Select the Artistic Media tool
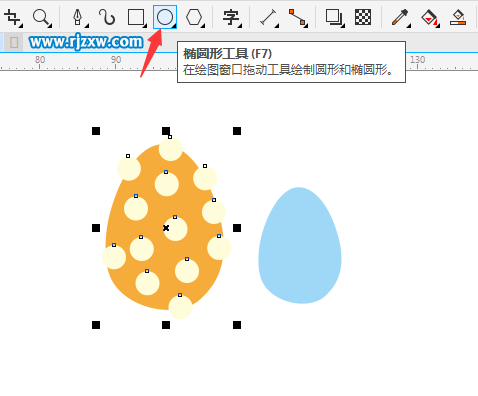 click(107, 17)
